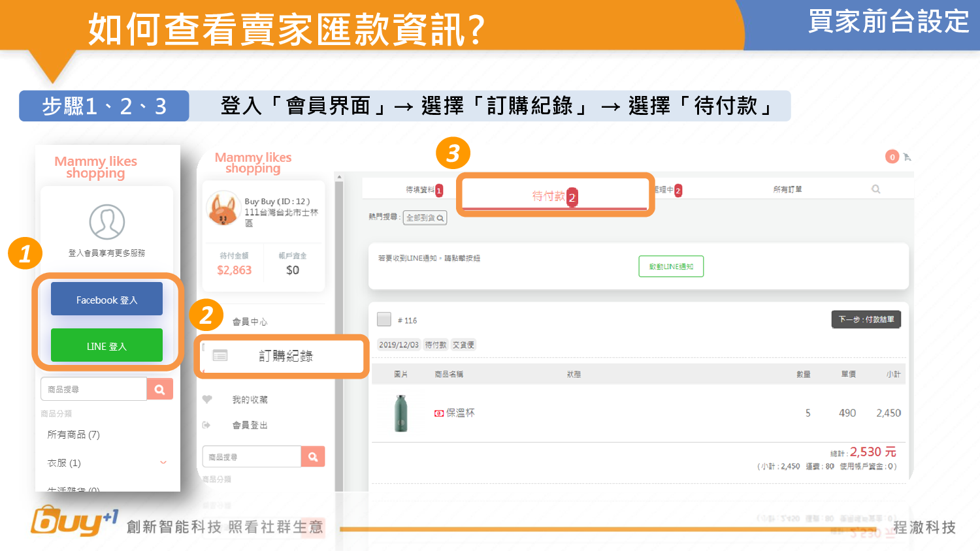Open the 全部到貨 hot search filter

(425, 218)
